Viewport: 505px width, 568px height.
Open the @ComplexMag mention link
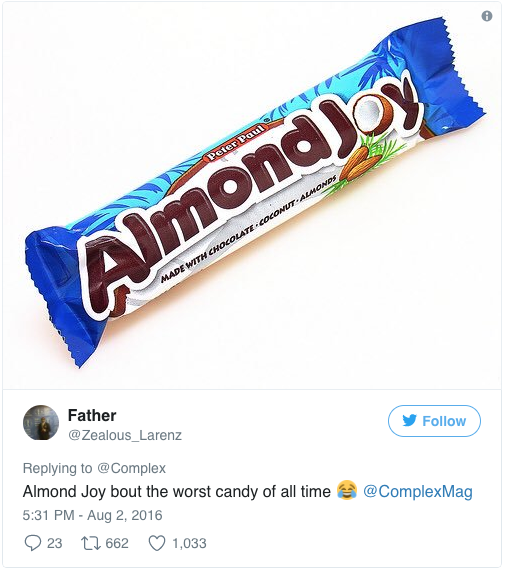pos(418,492)
